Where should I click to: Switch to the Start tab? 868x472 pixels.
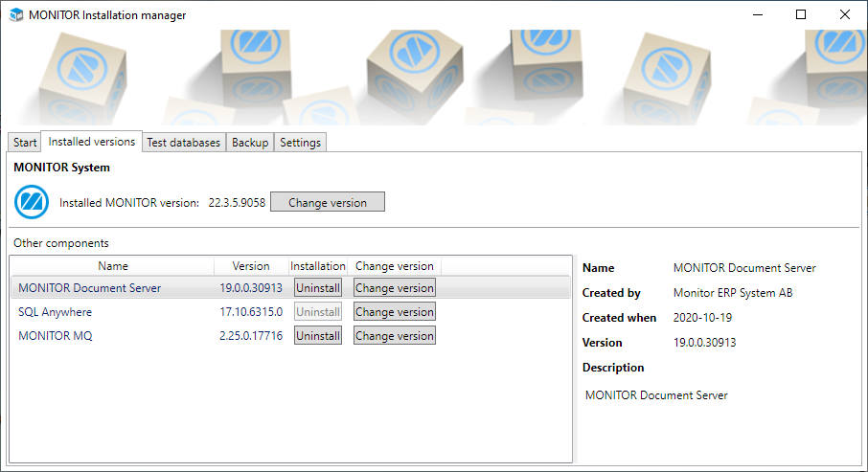click(x=25, y=143)
